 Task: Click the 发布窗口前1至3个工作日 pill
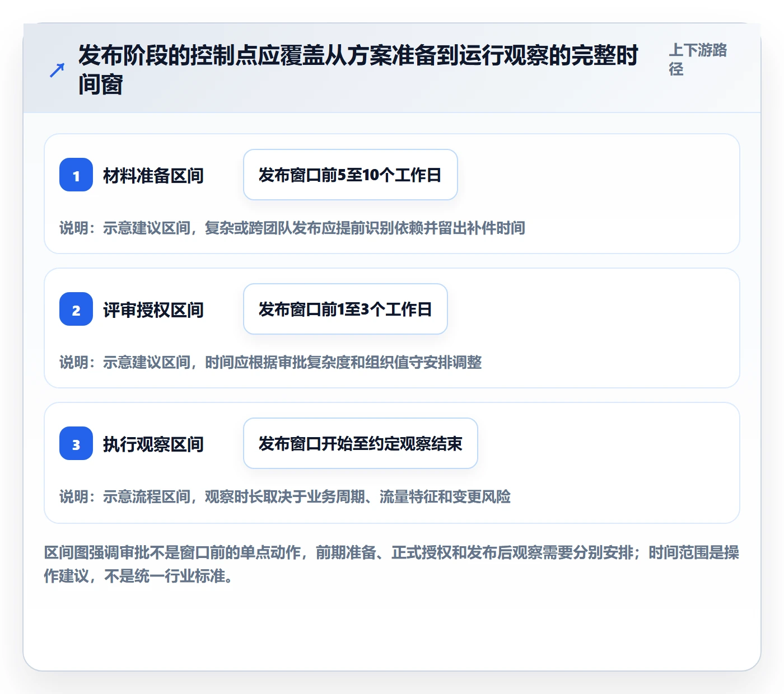[x=346, y=309]
